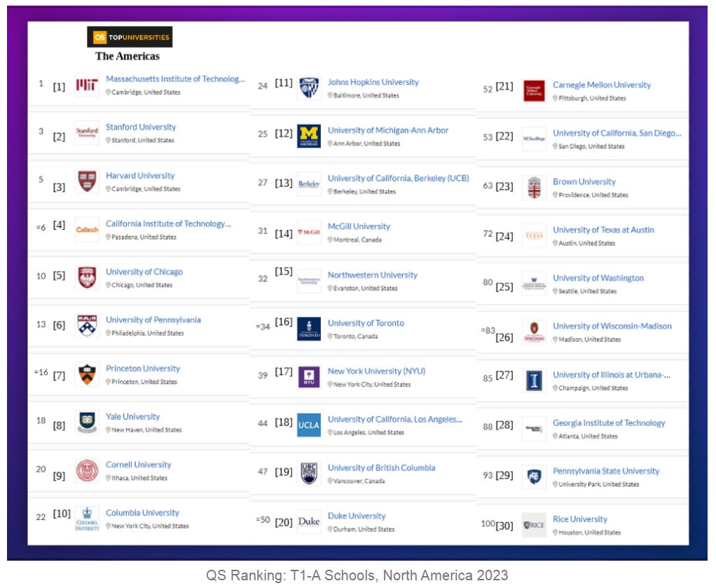The image size is (716, 588).
Task: Open California Institute of Technology link
Action: [168, 224]
